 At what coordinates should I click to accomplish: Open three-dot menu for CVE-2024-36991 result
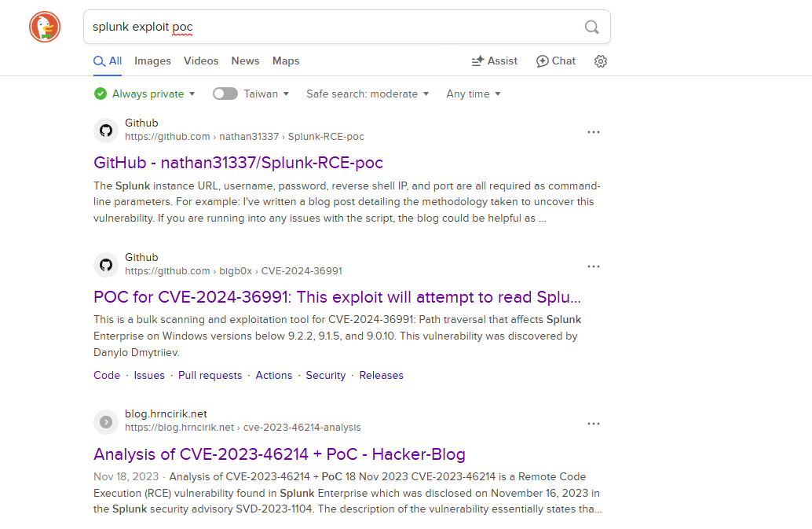[x=593, y=266]
